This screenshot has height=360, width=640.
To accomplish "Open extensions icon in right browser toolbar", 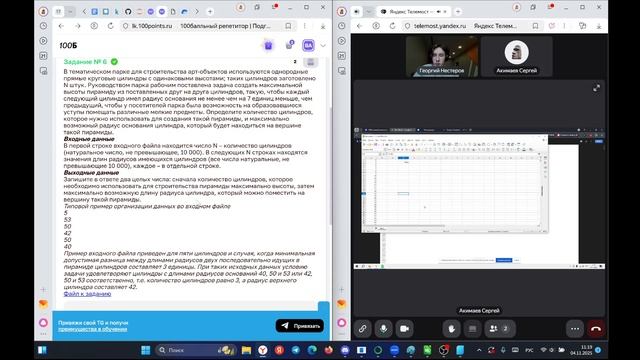I will tap(582, 26).
